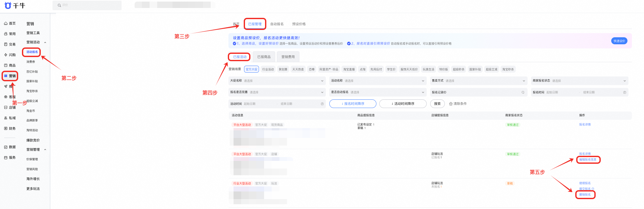The image size is (644, 209).
Task: Select the 服饰天天低价 scene filter
Action: pyautogui.click(x=409, y=69)
